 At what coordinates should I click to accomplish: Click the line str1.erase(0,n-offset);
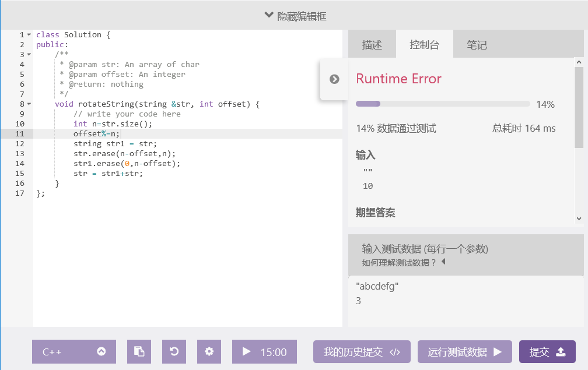pyautogui.click(x=127, y=164)
